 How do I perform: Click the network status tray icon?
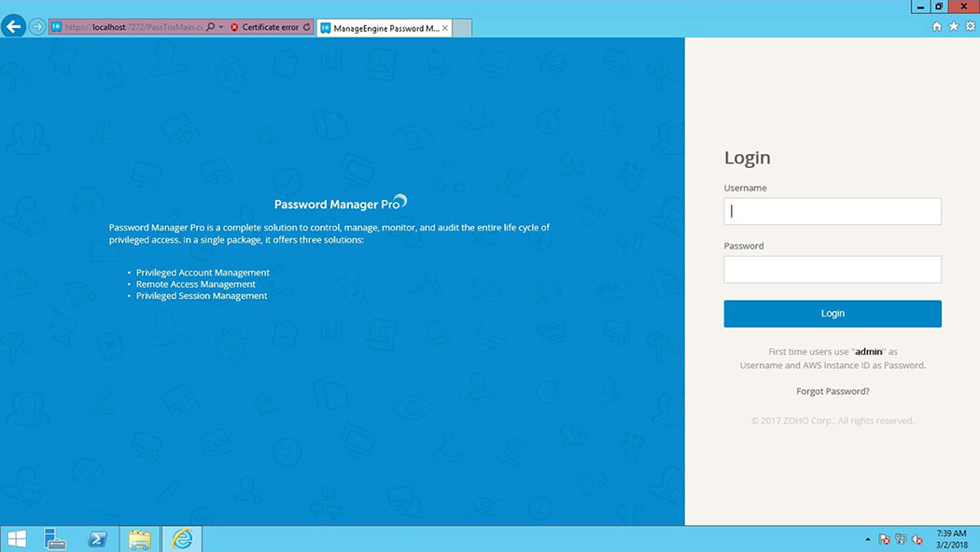(x=901, y=539)
